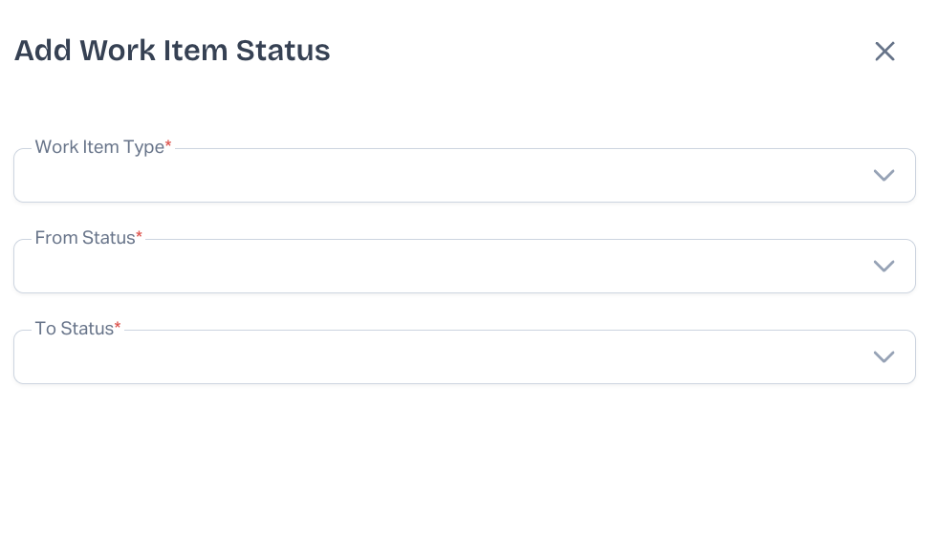Click the red asterisk beside Work Item Type

point(168,145)
